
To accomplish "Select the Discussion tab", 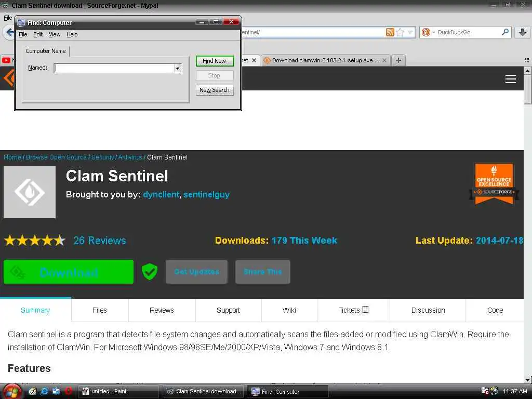I will (428, 310).
